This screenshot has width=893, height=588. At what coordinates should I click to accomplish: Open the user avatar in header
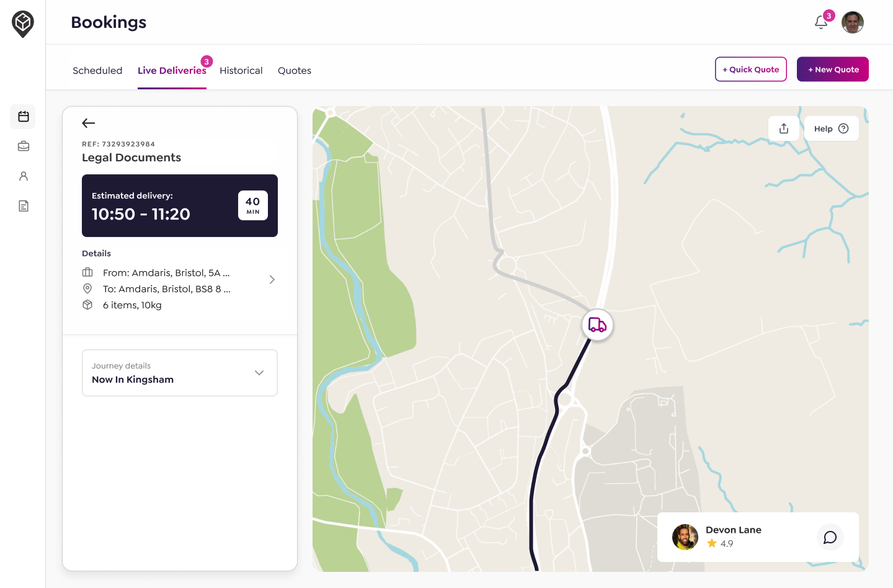tap(853, 22)
